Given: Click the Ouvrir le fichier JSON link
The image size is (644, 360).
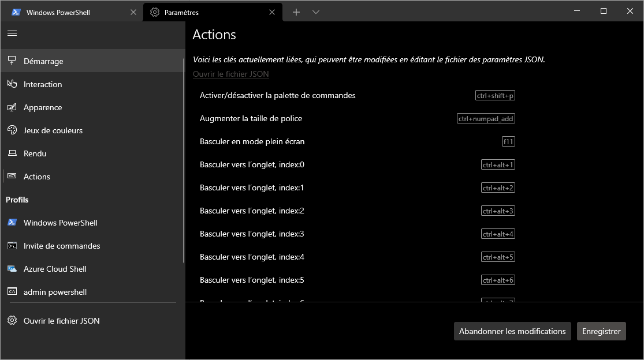Looking at the screenshot, I should click(x=230, y=74).
